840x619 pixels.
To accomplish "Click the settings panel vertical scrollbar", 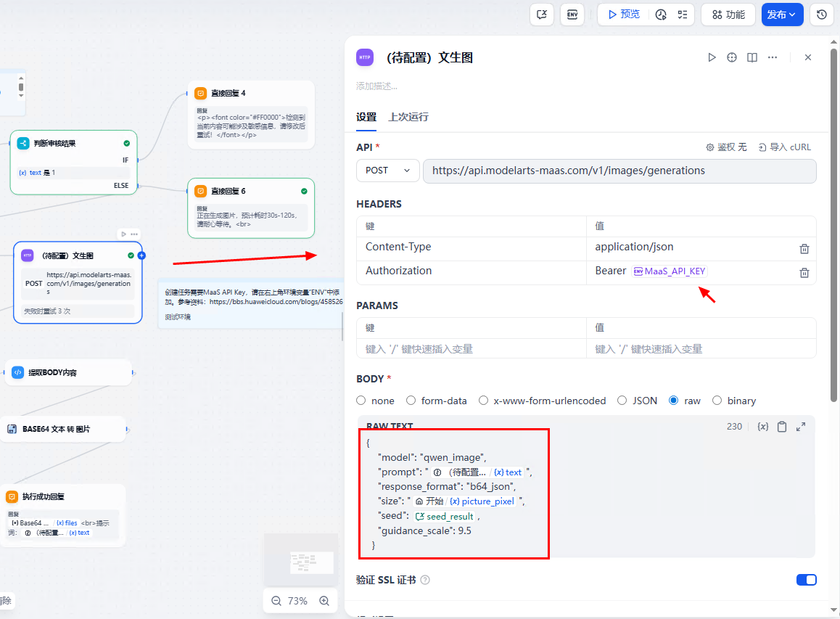I will coord(833,225).
